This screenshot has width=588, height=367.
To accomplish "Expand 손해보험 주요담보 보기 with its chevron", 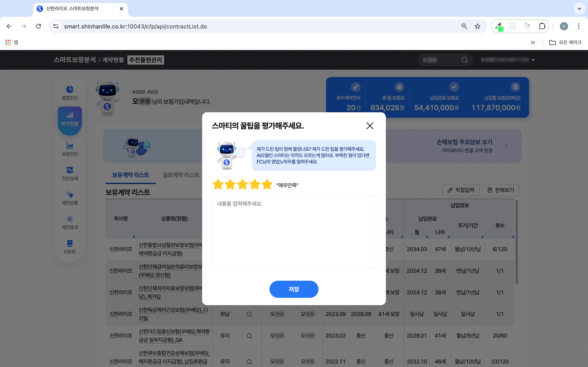I will coord(506,146).
